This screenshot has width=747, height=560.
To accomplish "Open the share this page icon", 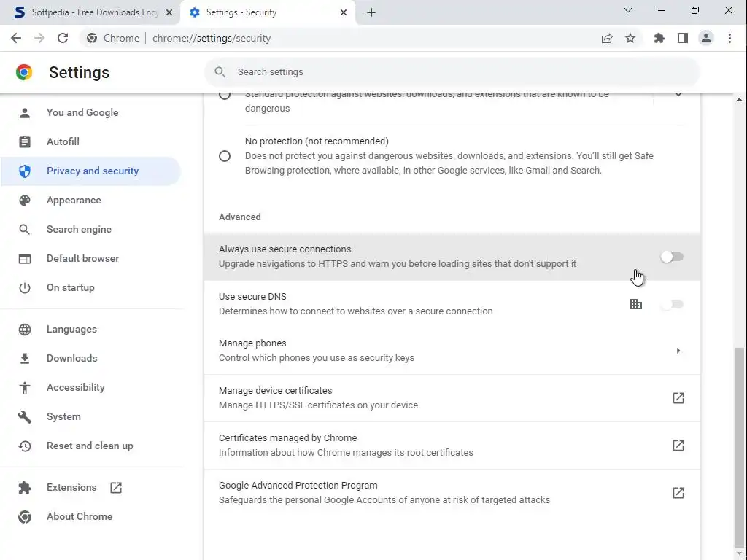I will [x=607, y=38].
